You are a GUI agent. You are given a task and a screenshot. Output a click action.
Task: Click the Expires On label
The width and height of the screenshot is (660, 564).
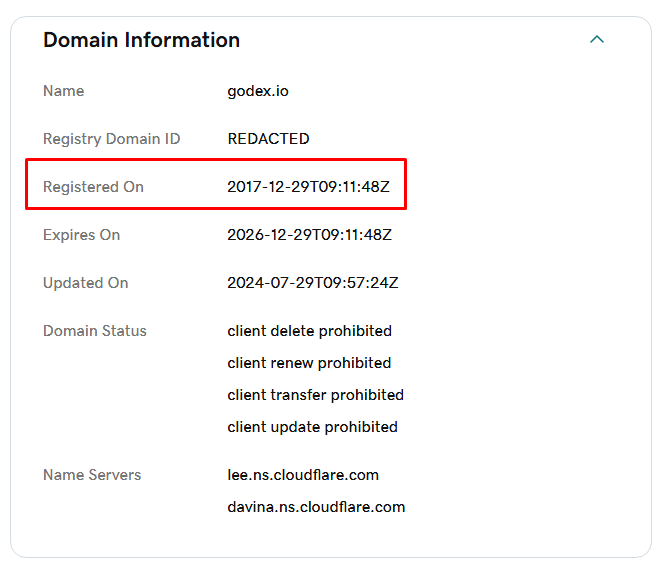click(81, 235)
